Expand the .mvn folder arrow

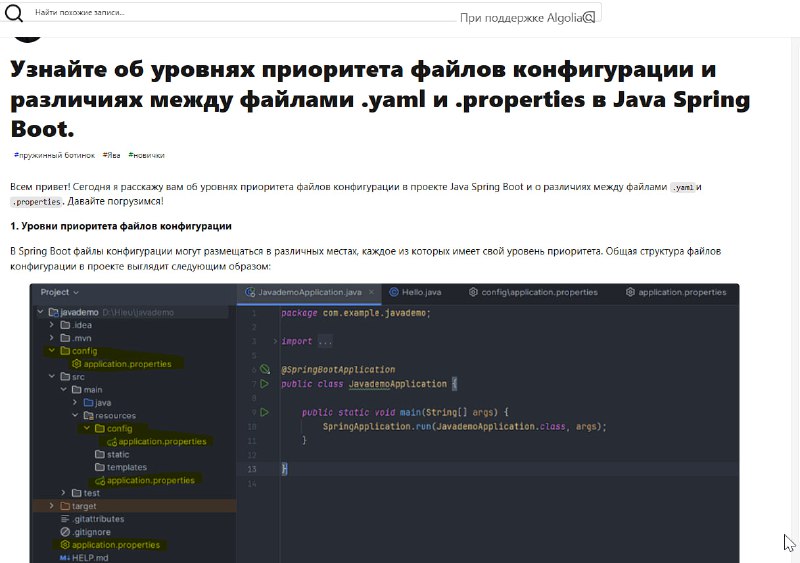[x=52, y=337]
